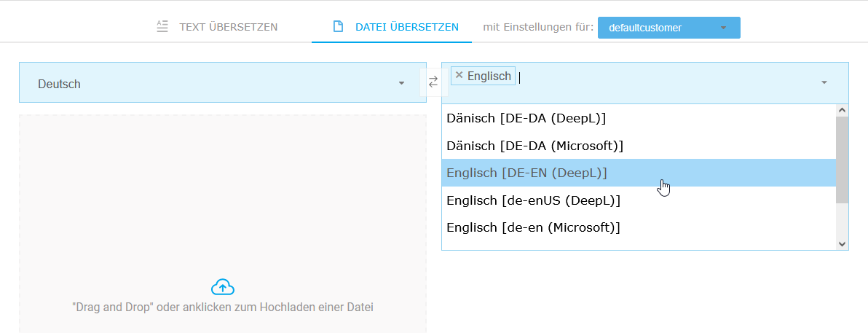Click the language list scrollbar up arrow

click(x=843, y=110)
